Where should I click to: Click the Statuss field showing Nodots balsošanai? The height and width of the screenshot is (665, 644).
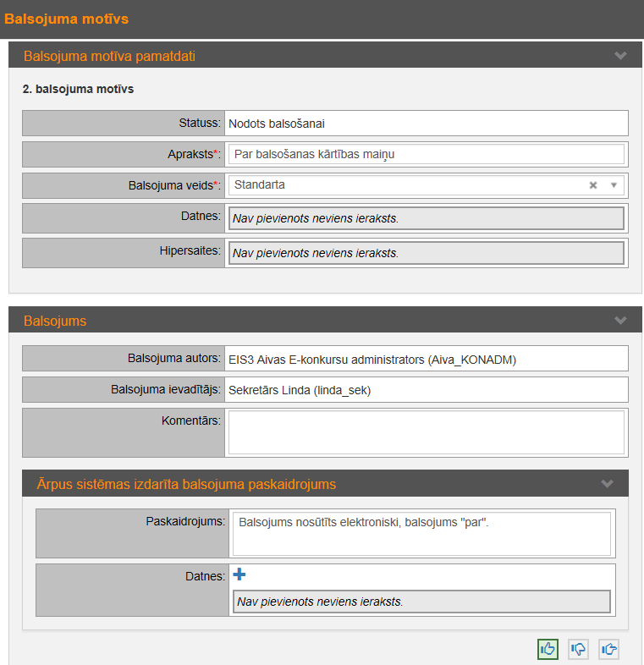[426, 124]
